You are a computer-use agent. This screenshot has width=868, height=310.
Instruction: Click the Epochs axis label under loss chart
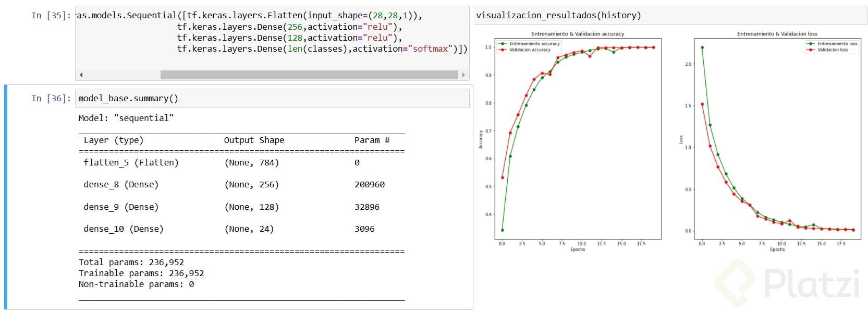[777, 249]
